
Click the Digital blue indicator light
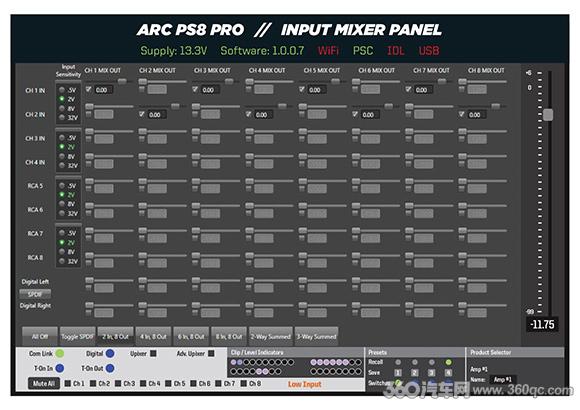point(110,353)
